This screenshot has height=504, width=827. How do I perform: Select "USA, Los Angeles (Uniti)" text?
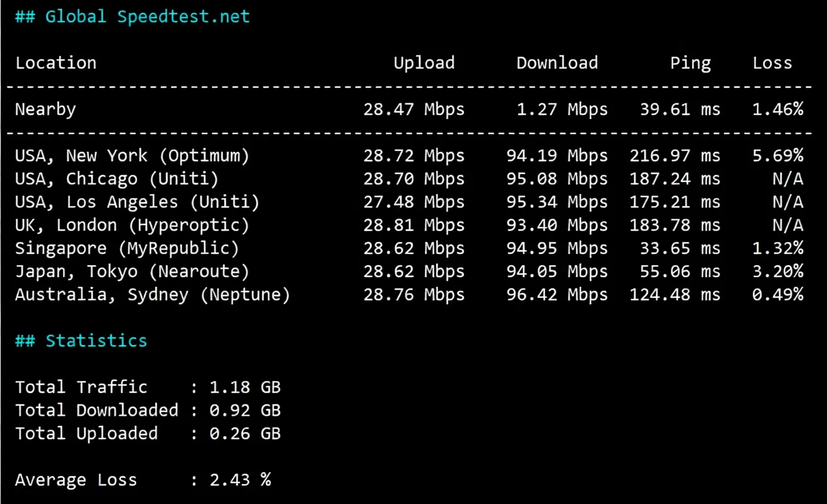[x=137, y=202]
